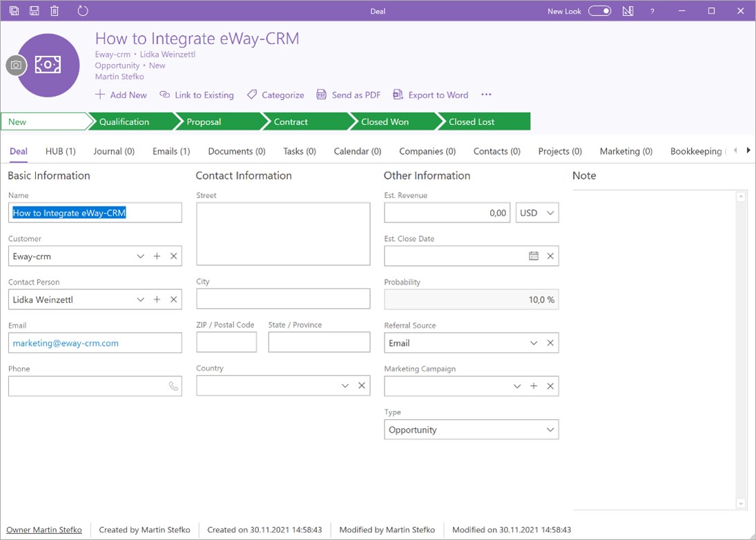Mark the deal as Closed Lost
Image resolution: width=756 pixels, height=540 pixels.
pyautogui.click(x=483, y=122)
